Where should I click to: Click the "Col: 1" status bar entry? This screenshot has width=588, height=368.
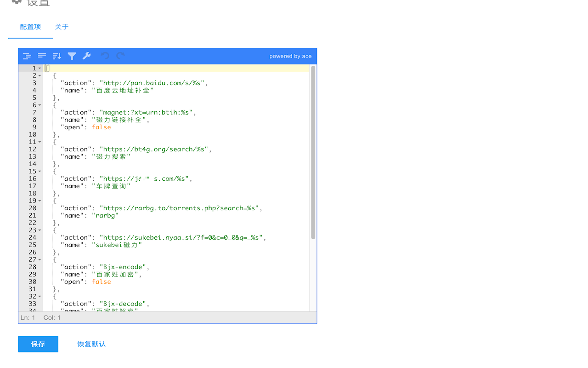point(52,318)
